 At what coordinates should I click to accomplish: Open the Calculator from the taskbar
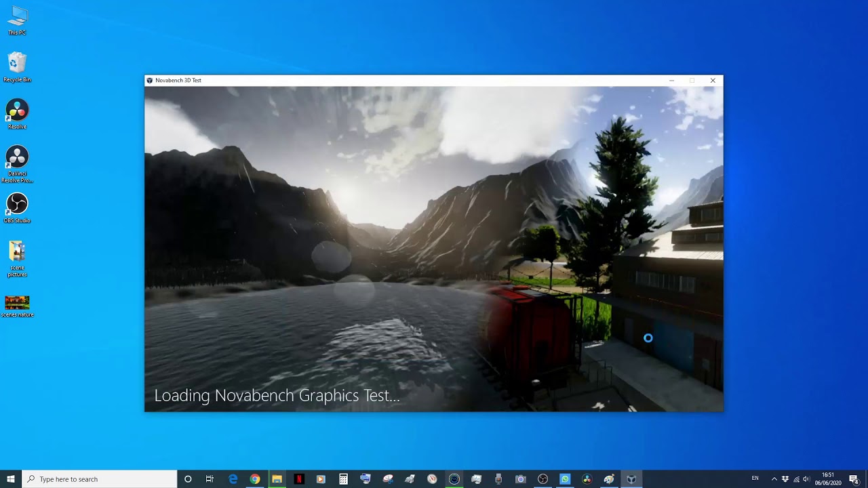tap(343, 479)
